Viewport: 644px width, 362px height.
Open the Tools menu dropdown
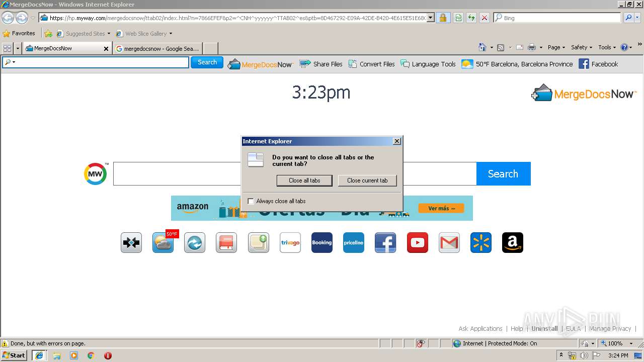pyautogui.click(x=607, y=47)
